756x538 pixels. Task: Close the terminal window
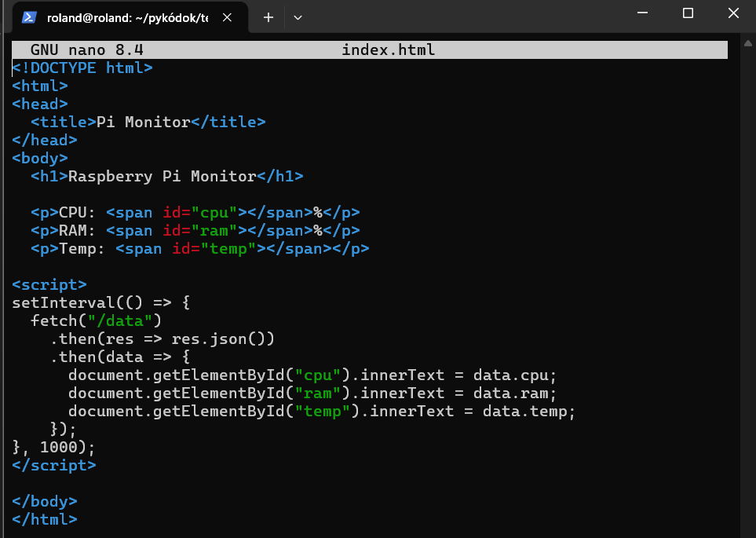point(733,13)
